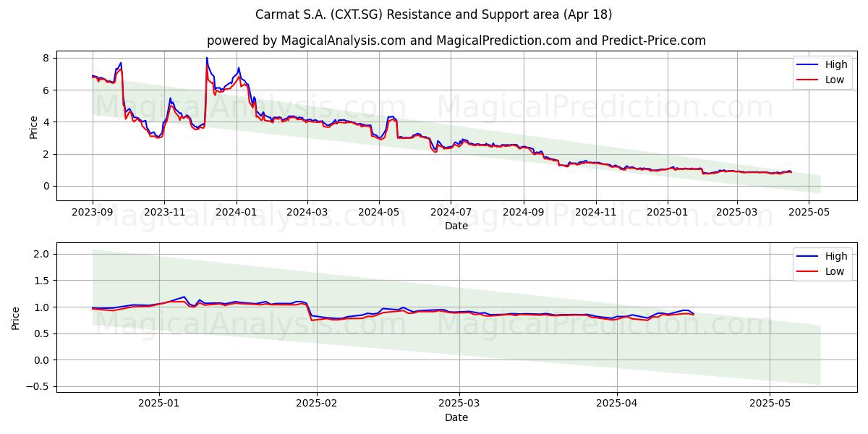Click the y-axis tick '8' on the top chart

[46, 58]
